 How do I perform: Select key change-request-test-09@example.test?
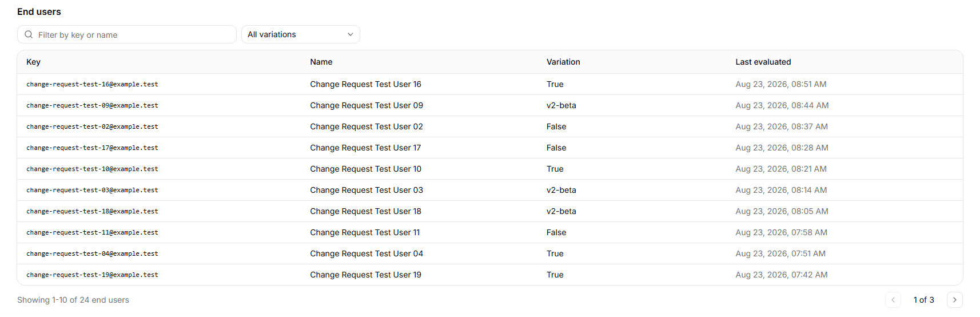point(92,105)
